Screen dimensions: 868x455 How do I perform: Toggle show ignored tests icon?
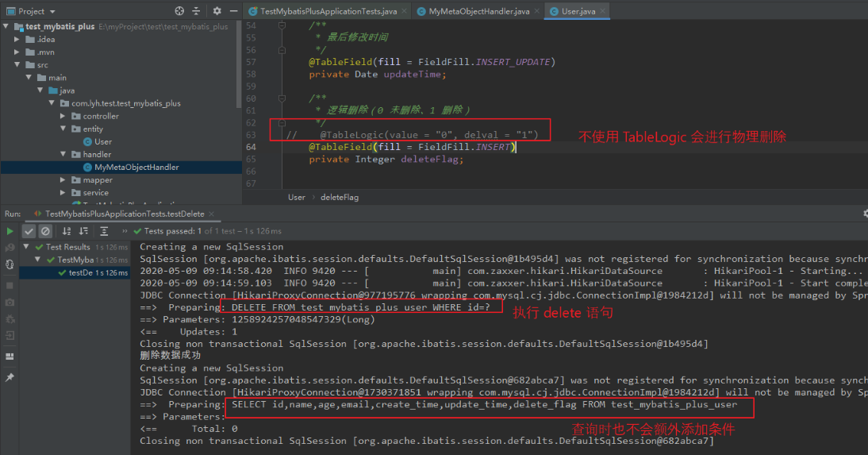[x=45, y=231]
